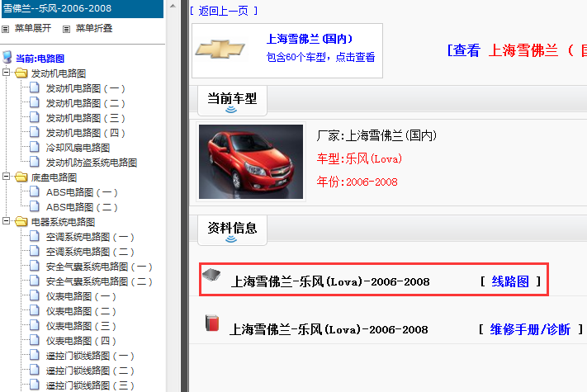
Task: Click page icon of 发动机防盗系统电路图
Action: pos(35,162)
